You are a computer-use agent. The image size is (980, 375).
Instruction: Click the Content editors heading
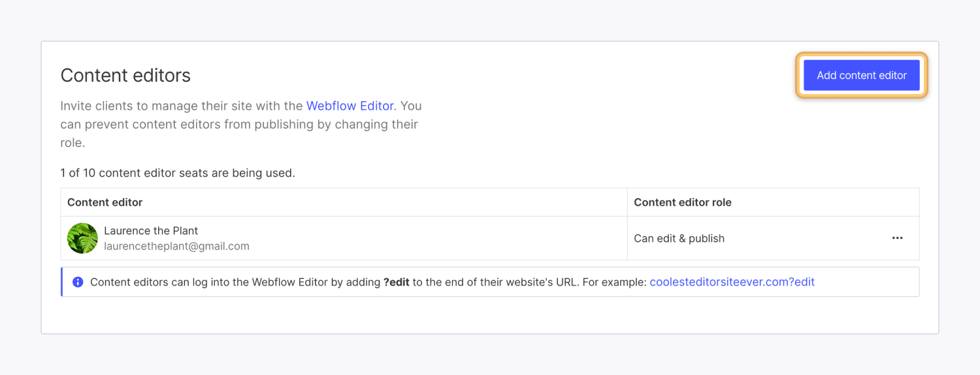pyautogui.click(x=125, y=76)
